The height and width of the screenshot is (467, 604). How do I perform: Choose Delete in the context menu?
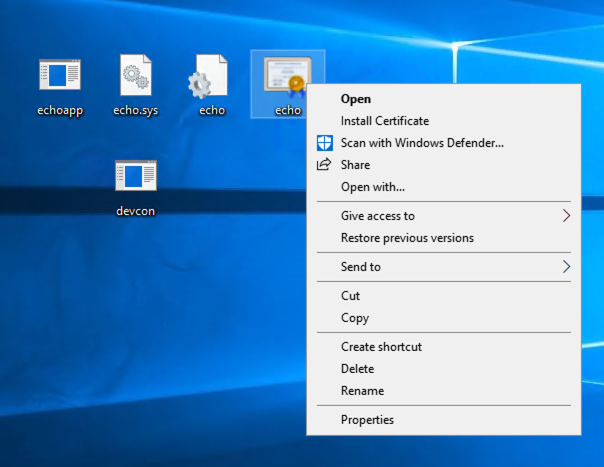(x=357, y=369)
